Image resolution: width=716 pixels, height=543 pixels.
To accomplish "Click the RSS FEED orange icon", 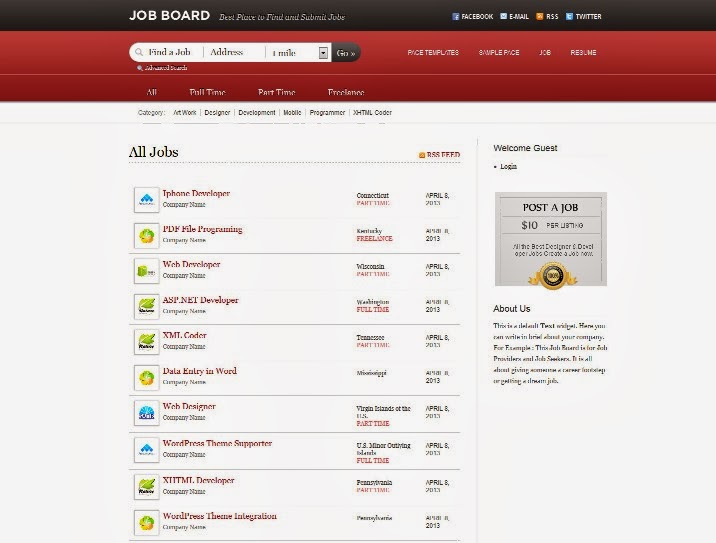I will [x=422, y=155].
